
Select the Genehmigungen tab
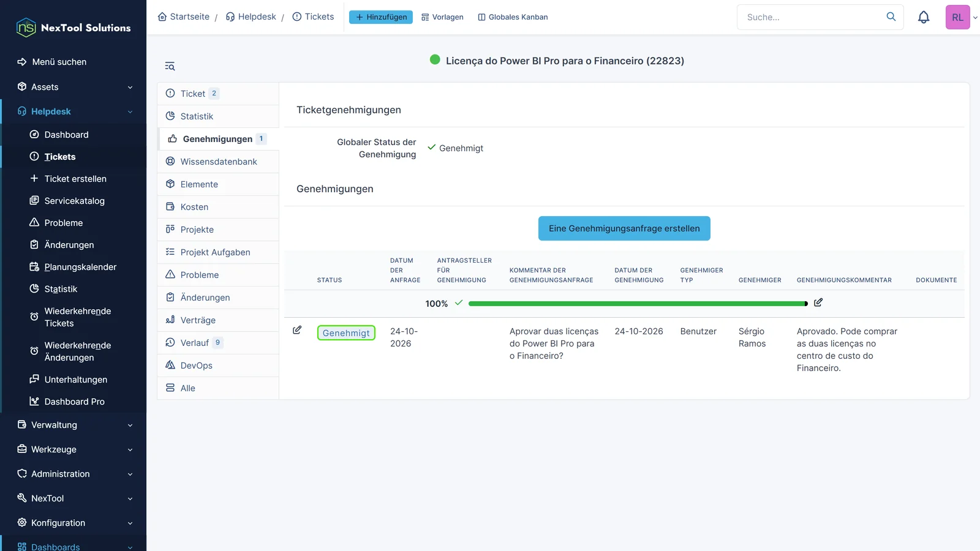click(x=218, y=139)
